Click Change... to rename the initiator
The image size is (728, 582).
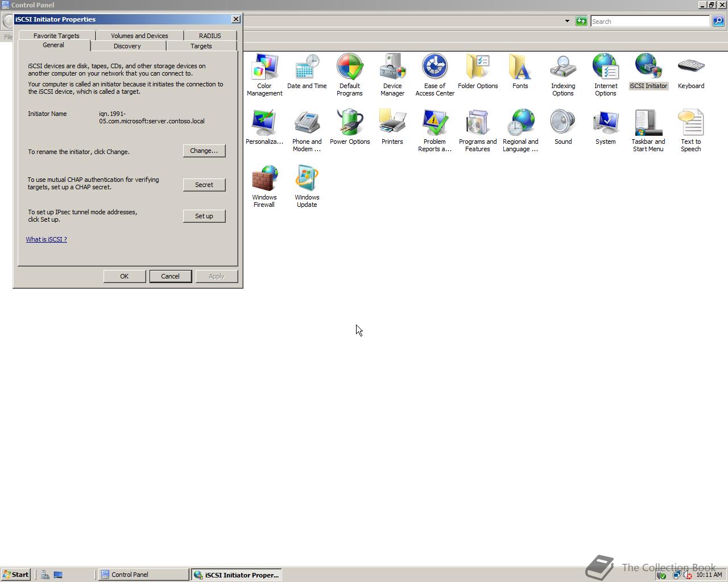tap(204, 151)
